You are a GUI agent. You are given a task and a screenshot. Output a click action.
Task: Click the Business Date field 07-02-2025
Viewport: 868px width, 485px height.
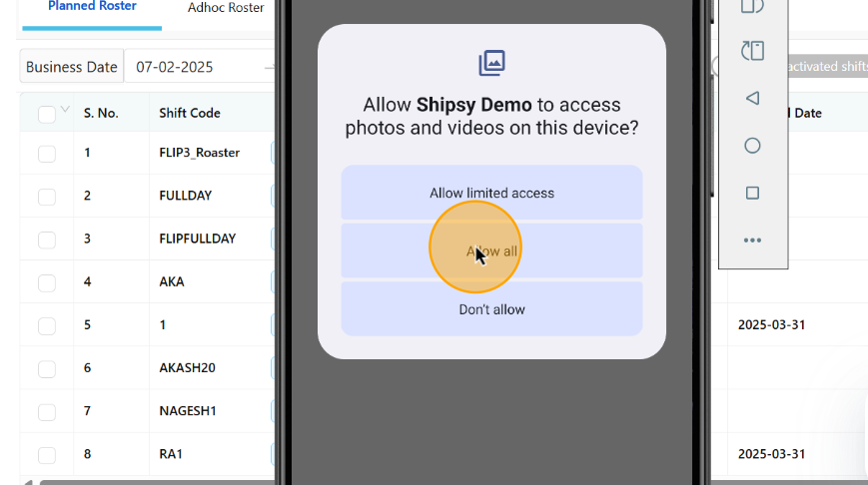point(200,67)
